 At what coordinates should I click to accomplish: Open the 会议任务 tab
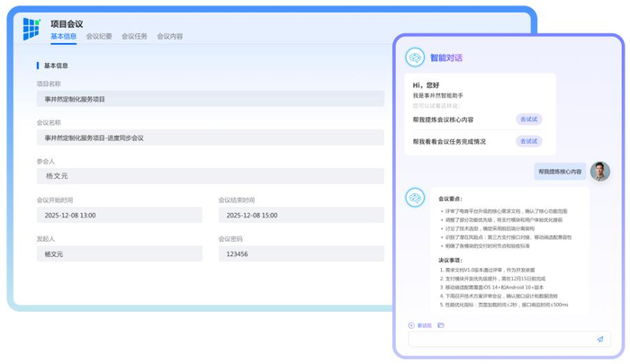point(134,36)
